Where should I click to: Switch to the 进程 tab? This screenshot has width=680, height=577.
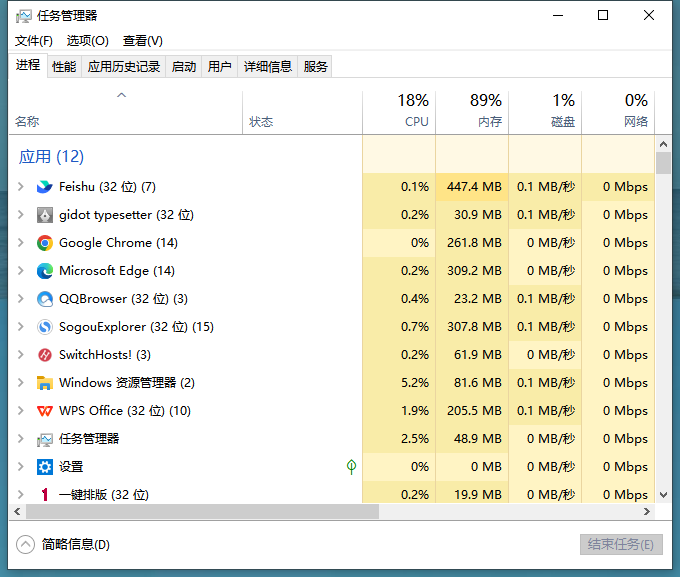[28, 66]
